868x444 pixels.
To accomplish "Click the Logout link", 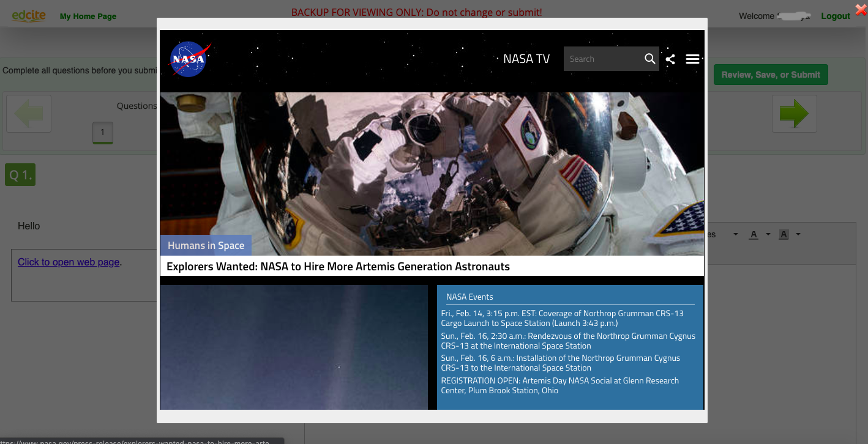I will click(836, 16).
